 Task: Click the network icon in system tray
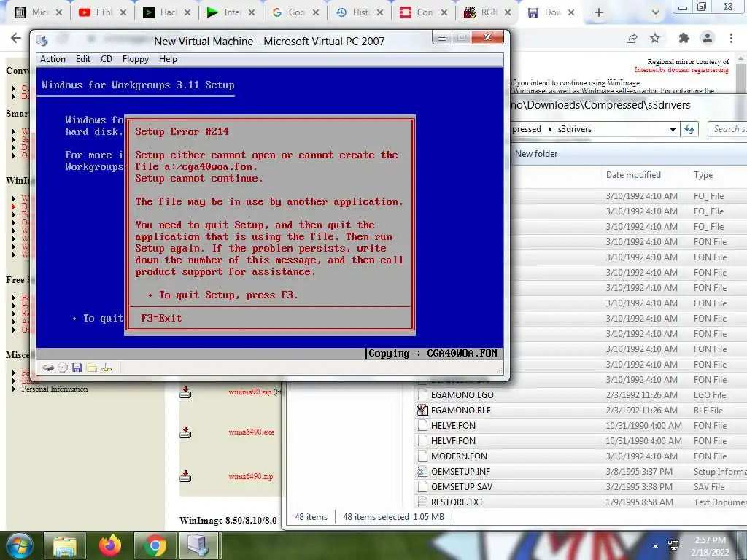pyautogui.click(x=673, y=545)
